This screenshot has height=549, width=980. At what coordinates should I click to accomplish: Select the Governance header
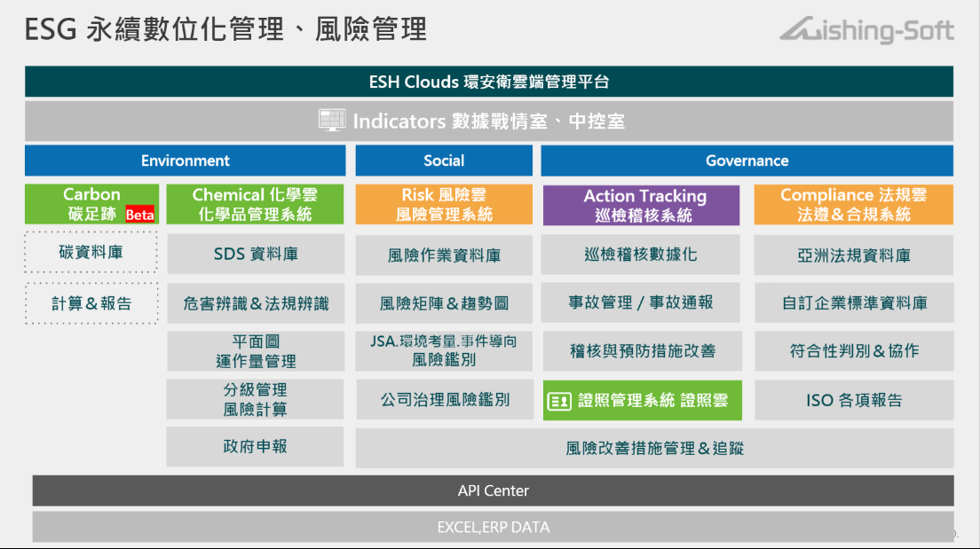[747, 161]
